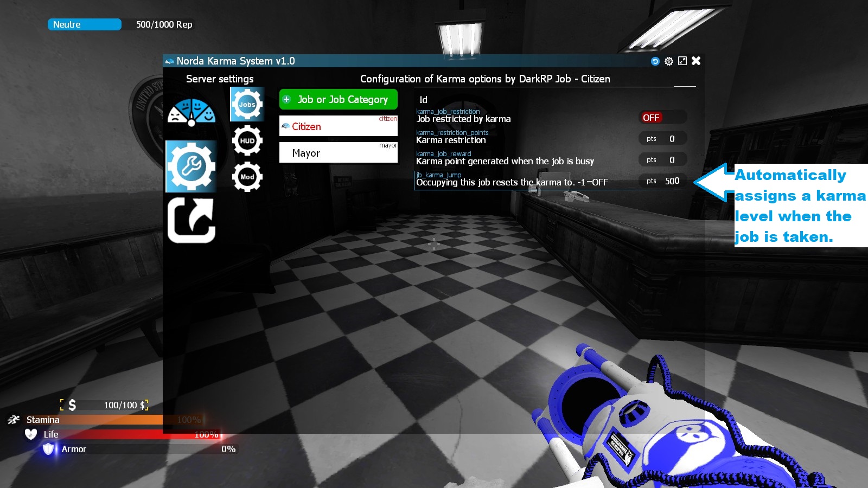Screen dimensions: 868x488
Task: Click the running man Stamina icon
Action: [14, 420]
